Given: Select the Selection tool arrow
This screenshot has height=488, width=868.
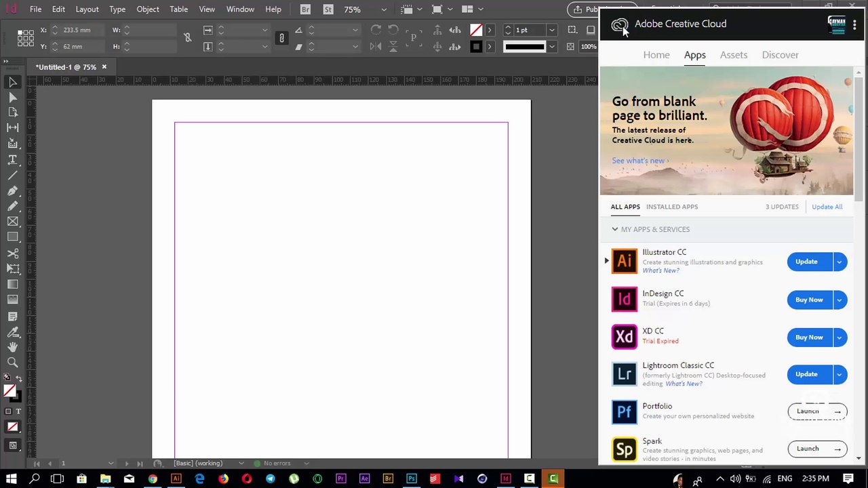Looking at the screenshot, I should (13, 82).
